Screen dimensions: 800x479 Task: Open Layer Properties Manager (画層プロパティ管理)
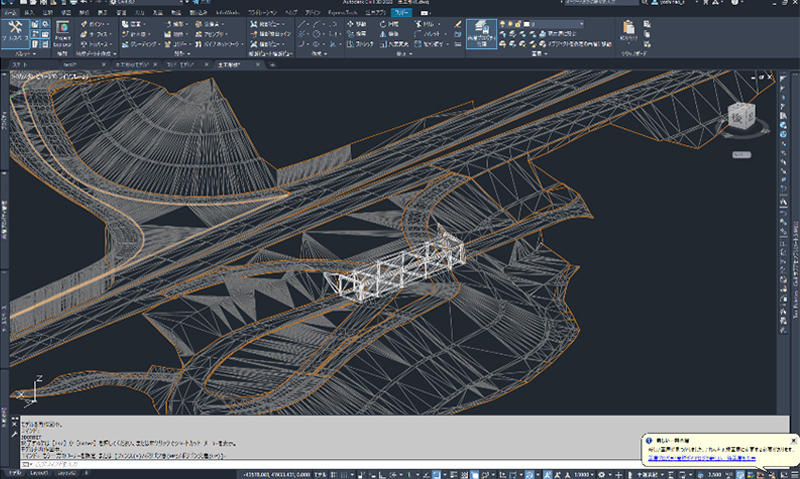tap(481, 34)
